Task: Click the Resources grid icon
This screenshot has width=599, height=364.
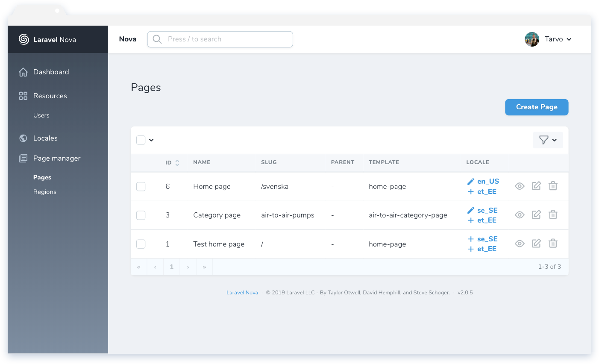Action: [23, 96]
